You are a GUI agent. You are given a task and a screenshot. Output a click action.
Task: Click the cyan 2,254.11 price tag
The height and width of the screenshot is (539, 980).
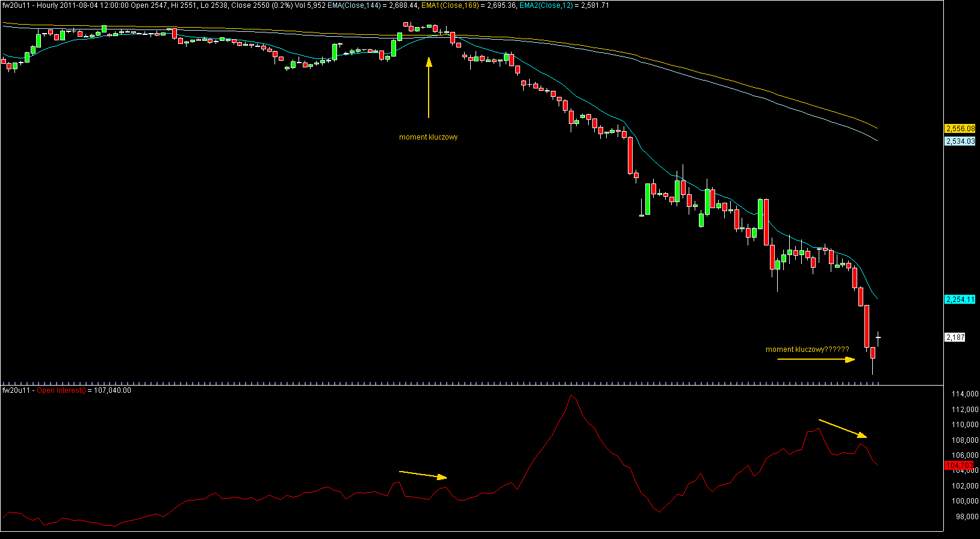tap(960, 300)
